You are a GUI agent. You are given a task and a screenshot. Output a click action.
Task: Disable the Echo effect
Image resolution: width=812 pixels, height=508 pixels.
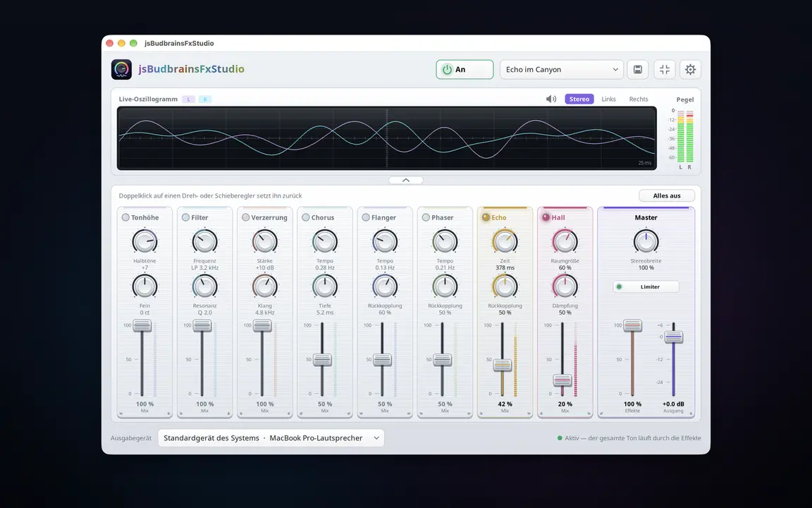[x=486, y=217]
